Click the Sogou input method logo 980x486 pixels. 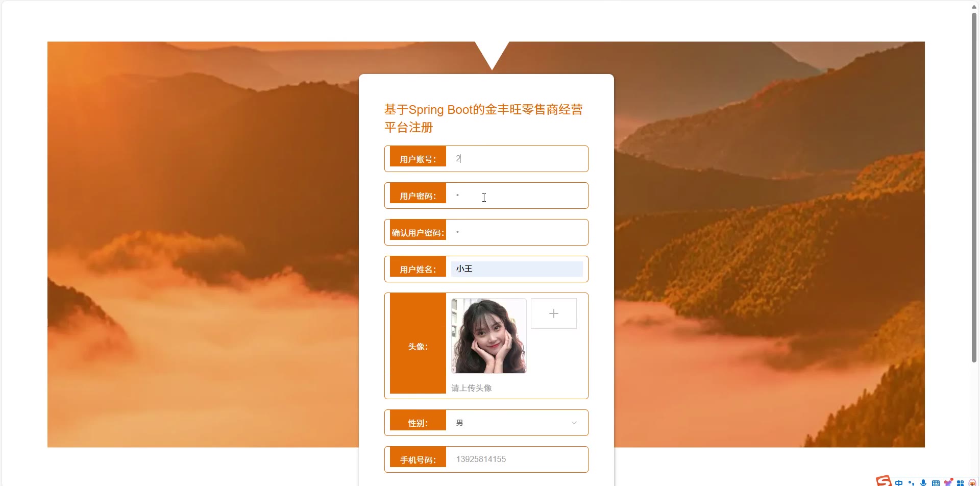tap(884, 481)
